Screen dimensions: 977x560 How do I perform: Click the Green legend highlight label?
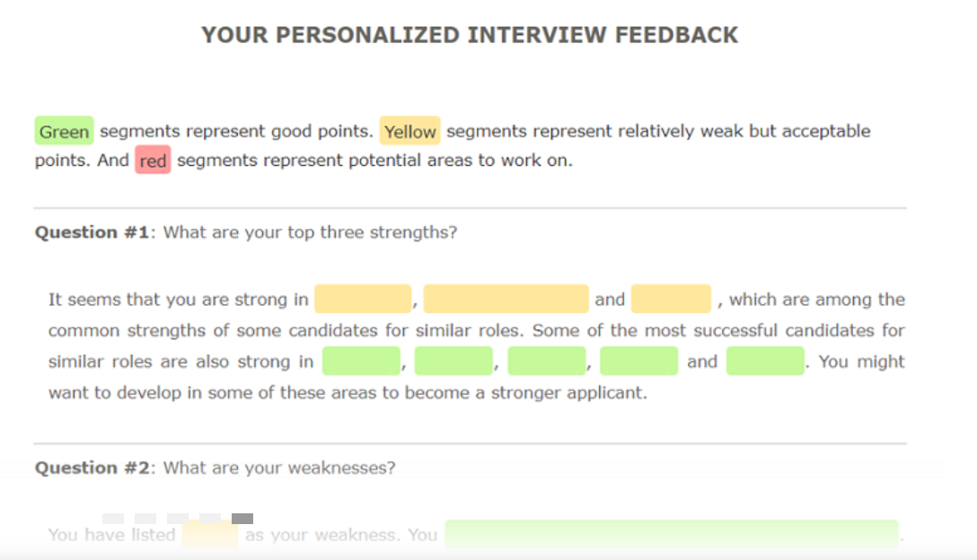(x=64, y=132)
